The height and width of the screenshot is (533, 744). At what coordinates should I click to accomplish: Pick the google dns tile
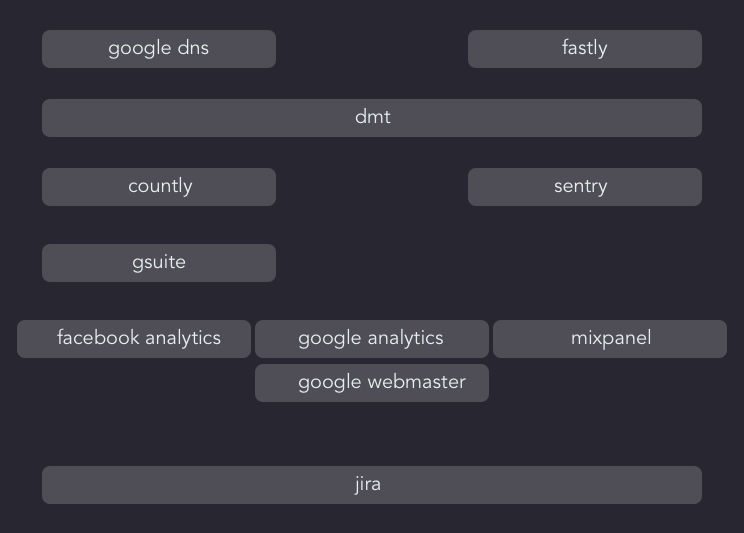(x=159, y=49)
